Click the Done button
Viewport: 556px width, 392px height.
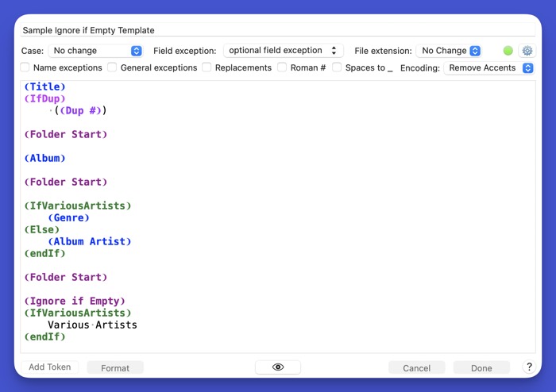[481, 368]
